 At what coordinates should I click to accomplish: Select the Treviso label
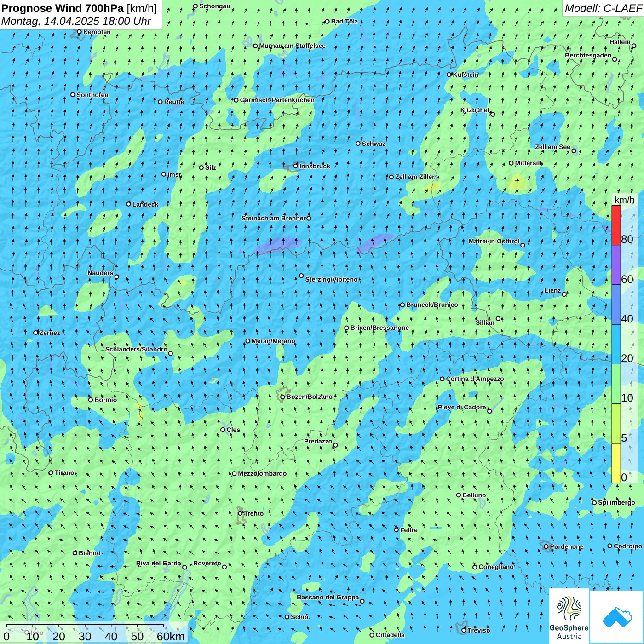pos(479,630)
